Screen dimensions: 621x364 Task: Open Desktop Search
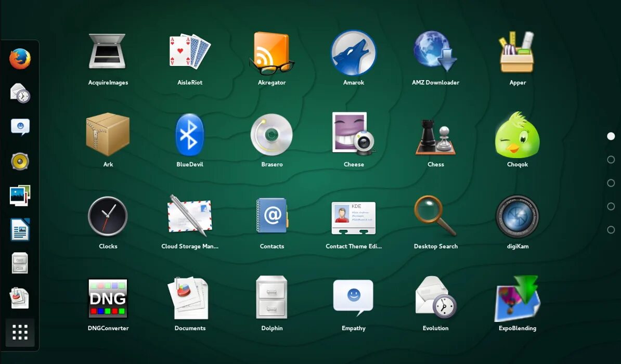(x=435, y=216)
